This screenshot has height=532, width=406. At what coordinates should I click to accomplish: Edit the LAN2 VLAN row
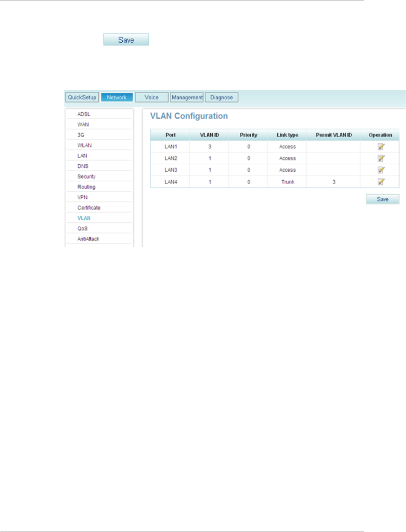coord(381,158)
